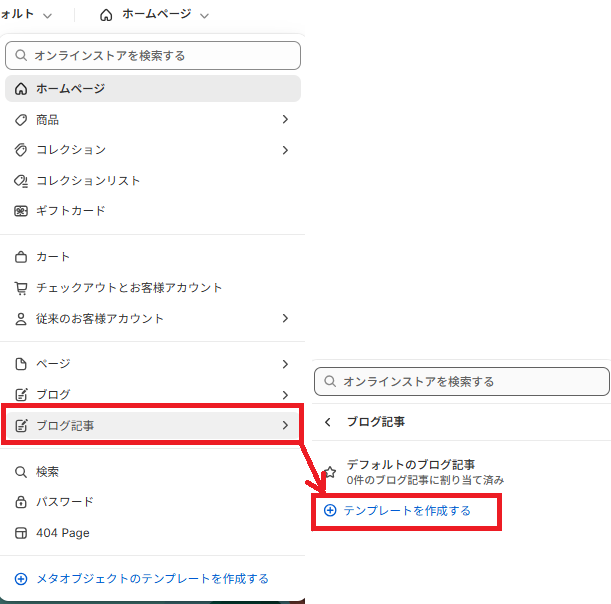Expand the ページ submenu chevron
Image resolution: width=611 pixels, height=604 pixels.
pos(285,364)
